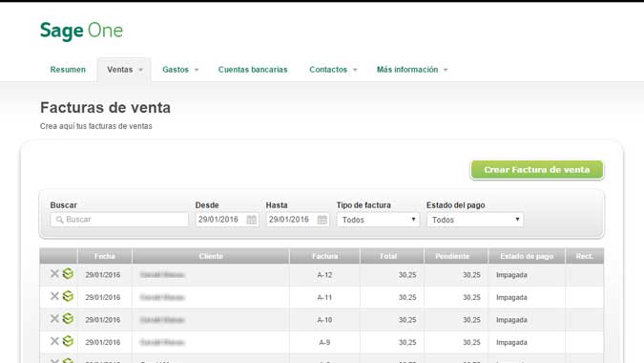Click Total 30,25 in row A-12

407,275
